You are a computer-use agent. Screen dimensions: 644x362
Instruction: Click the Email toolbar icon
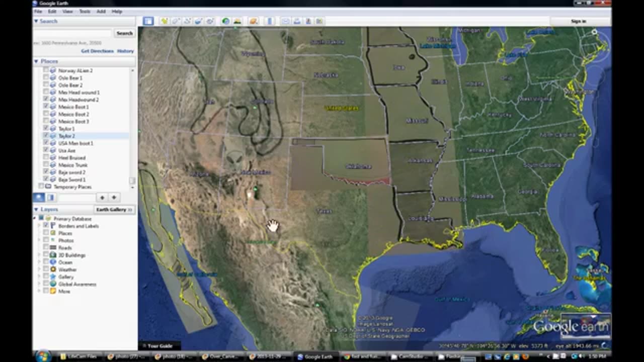(285, 21)
